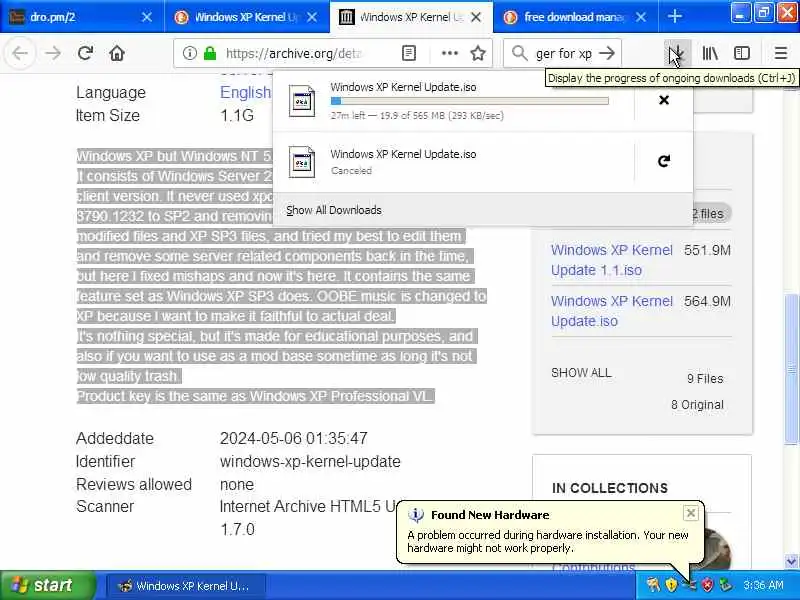
Task: Switch to free download manager tab
Action: pos(576,17)
